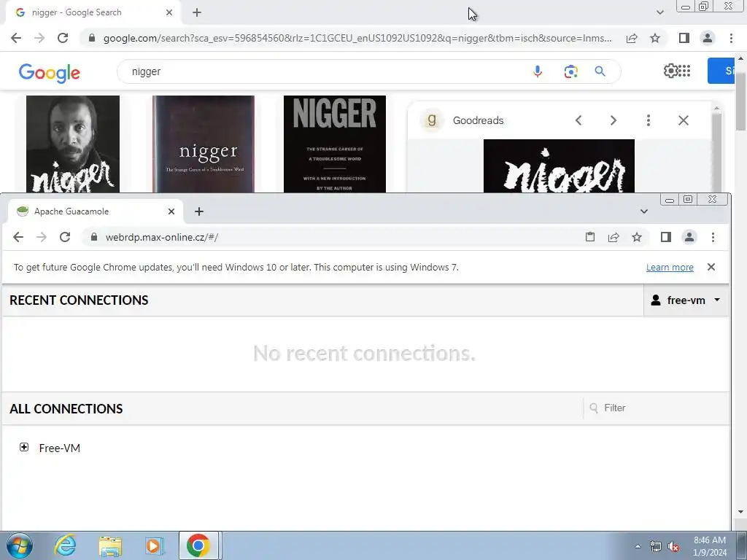Go to the Google homepage logo

point(50,72)
